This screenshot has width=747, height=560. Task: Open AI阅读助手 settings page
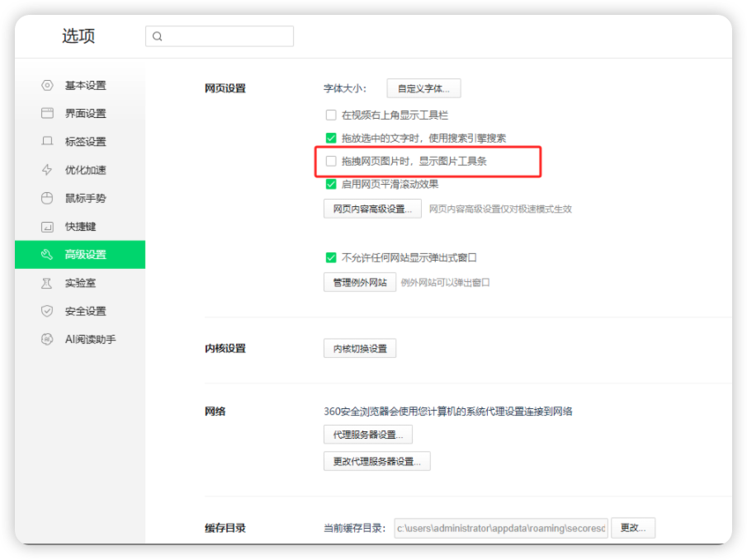[80, 339]
